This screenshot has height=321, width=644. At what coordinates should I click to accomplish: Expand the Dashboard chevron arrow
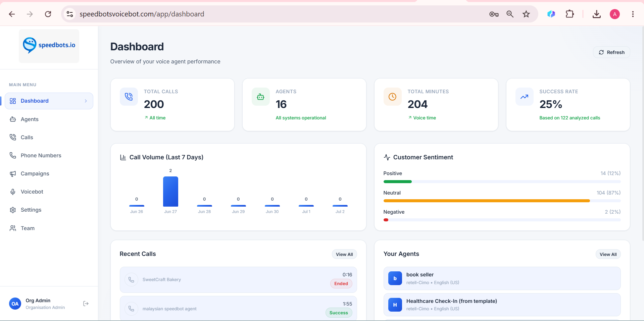86,101
